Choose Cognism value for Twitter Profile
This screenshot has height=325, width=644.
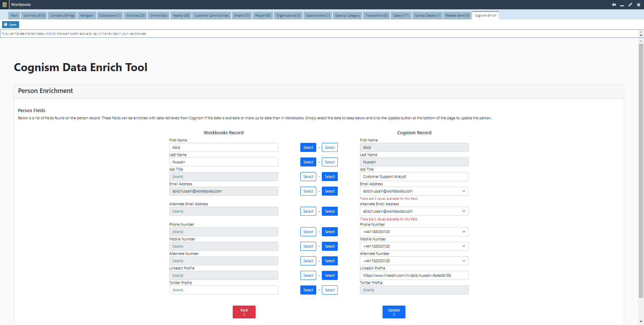tap(330, 290)
